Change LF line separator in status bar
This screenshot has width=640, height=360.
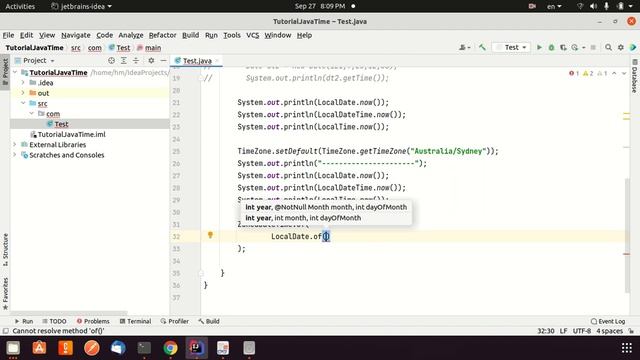click(x=564, y=331)
